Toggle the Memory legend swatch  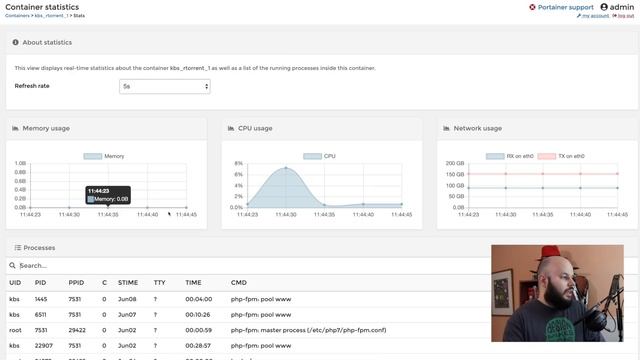[93, 156]
